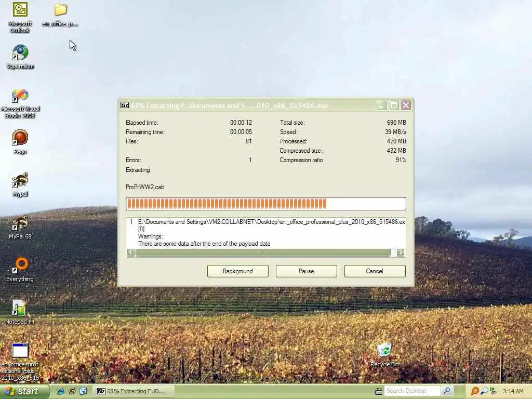Click the 7z icon in dialog title bar
The width and height of the screenshot is (532, 399).
[125, 105]
